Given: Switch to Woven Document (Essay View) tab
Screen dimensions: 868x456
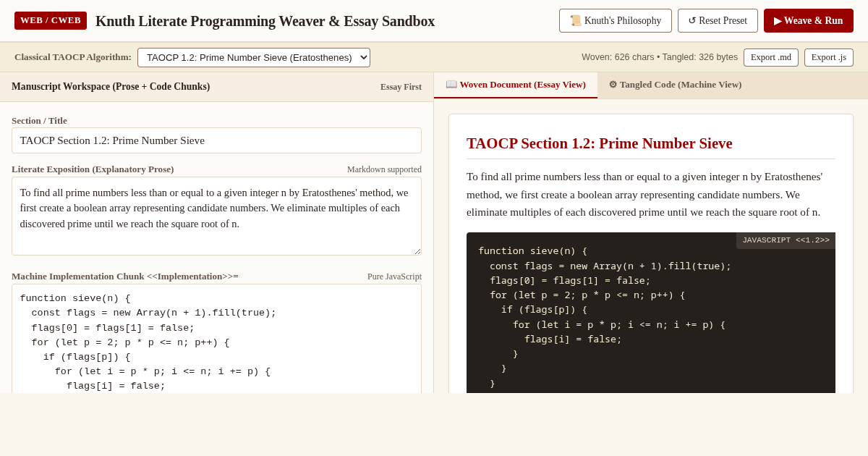Looking at the screenshot, I should (x=516, y=85).
